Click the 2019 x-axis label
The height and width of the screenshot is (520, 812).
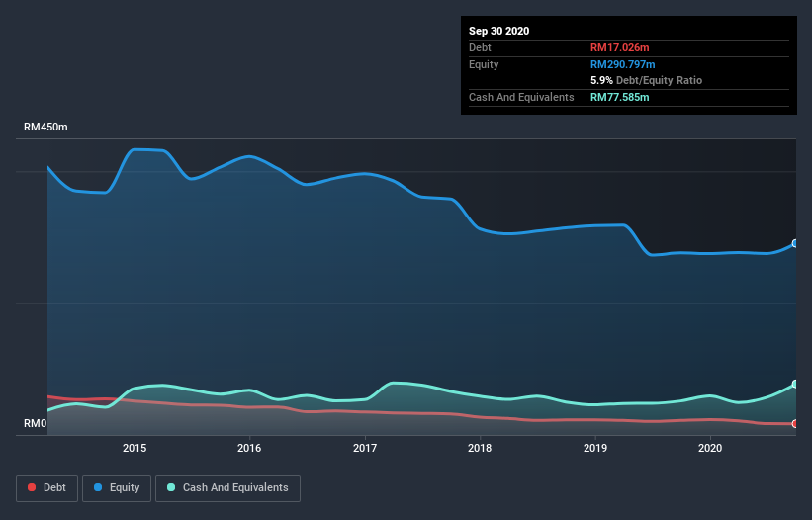pyautogui.click(x=595, y=448)
